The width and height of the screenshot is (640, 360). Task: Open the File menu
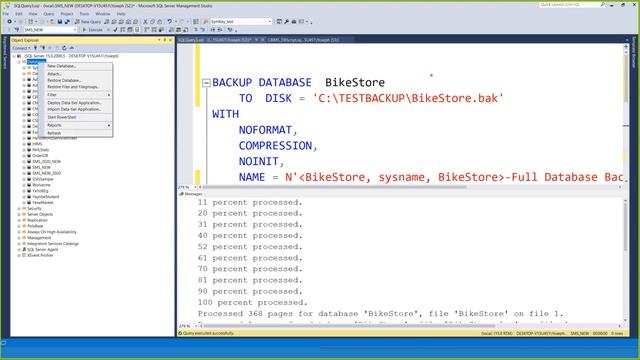click(6, 14)
